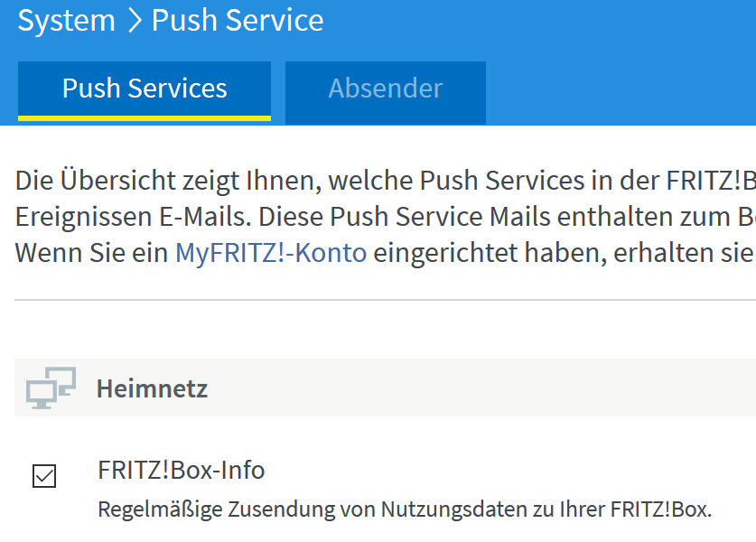Open the MyFRITZ!-Konto link
Screen dimensions: 756x542
coord(271,252)
